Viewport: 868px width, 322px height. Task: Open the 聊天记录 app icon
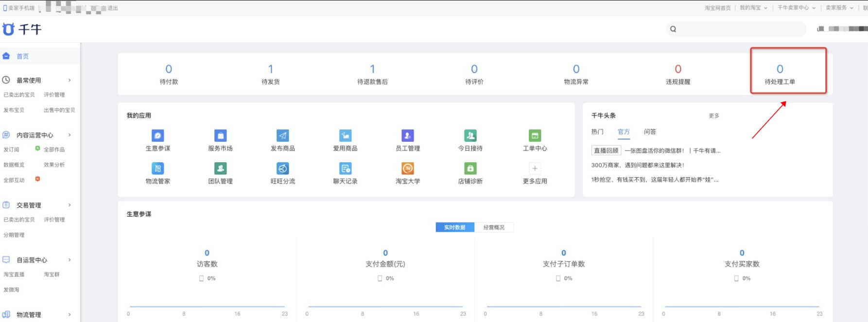pyautogui.click(x=346, y=169)
